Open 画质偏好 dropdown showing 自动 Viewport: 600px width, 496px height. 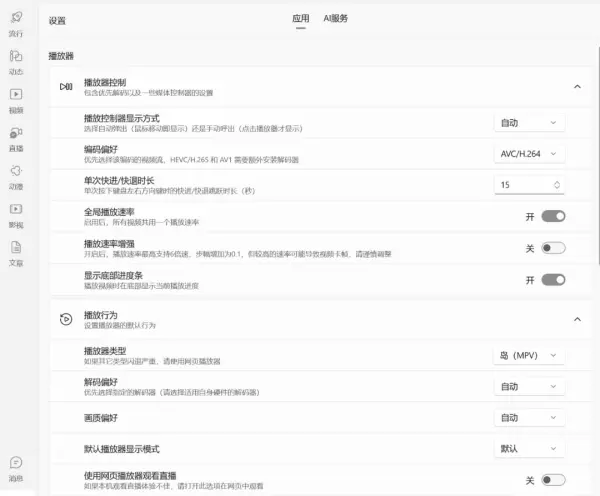[529, 418]
